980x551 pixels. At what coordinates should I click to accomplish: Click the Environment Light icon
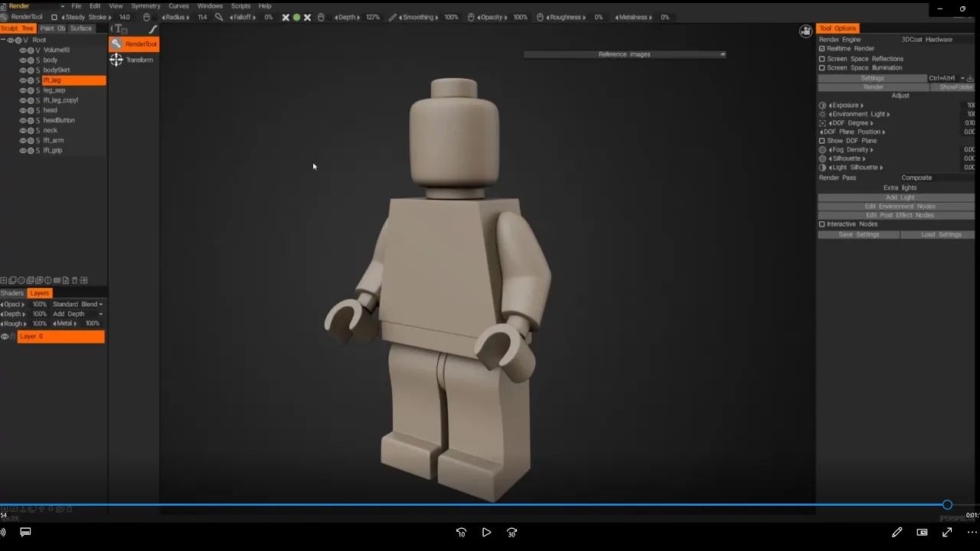click(x=822, y=114)
